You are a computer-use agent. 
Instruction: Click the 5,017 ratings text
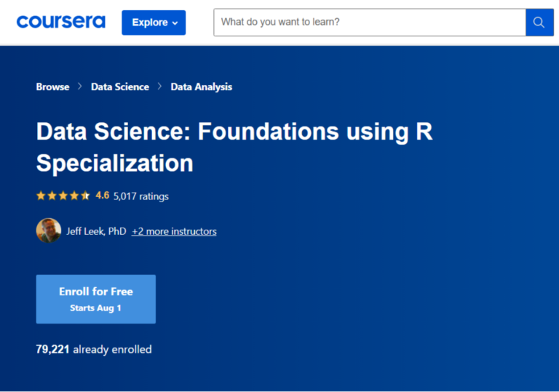140,196
